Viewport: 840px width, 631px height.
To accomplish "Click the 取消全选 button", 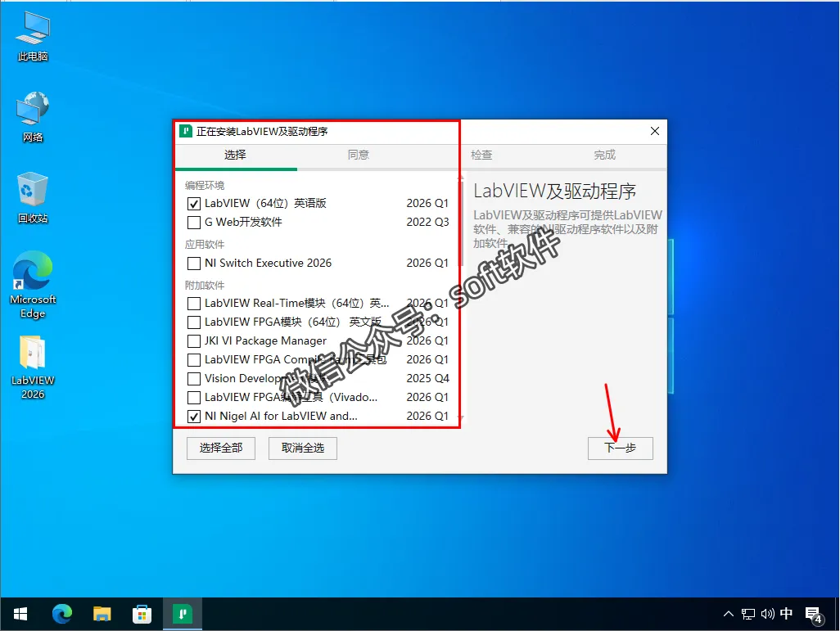I will click(x=303, y=448).
